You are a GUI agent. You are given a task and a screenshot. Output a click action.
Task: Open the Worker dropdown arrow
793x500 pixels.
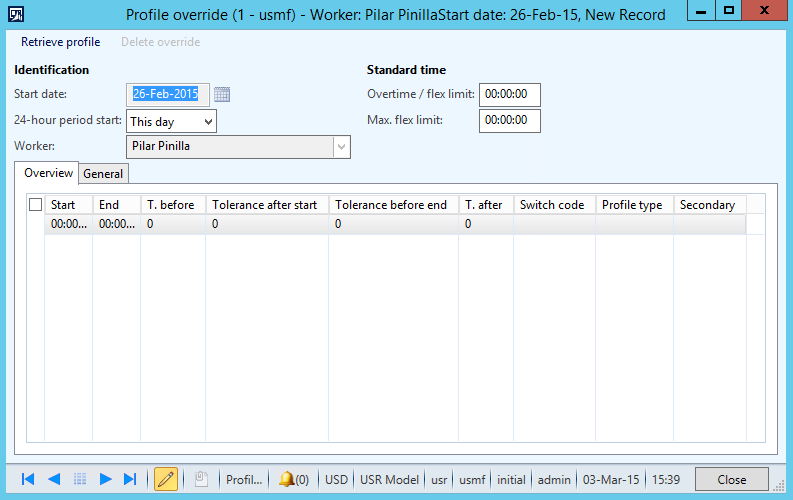(x=342, y=147)
